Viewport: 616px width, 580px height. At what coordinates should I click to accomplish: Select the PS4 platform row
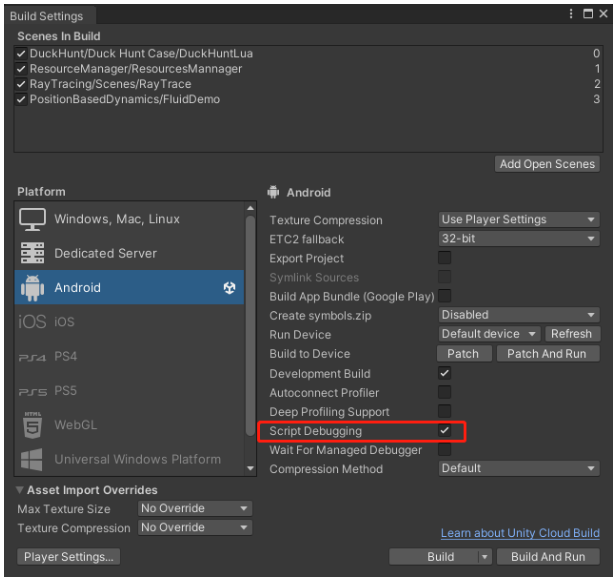point(129,356)
